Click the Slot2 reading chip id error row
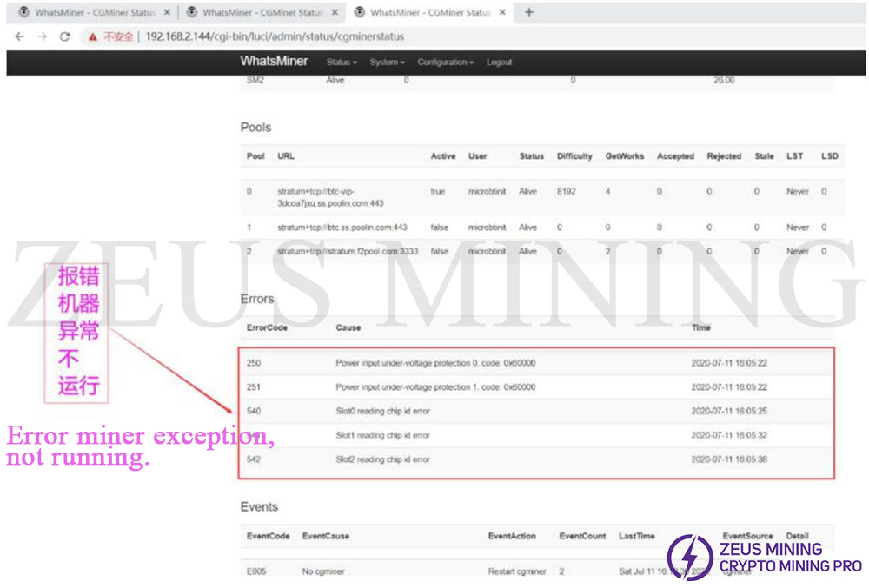The height and width of the screenshot is (588, 869). pos(382,459)
